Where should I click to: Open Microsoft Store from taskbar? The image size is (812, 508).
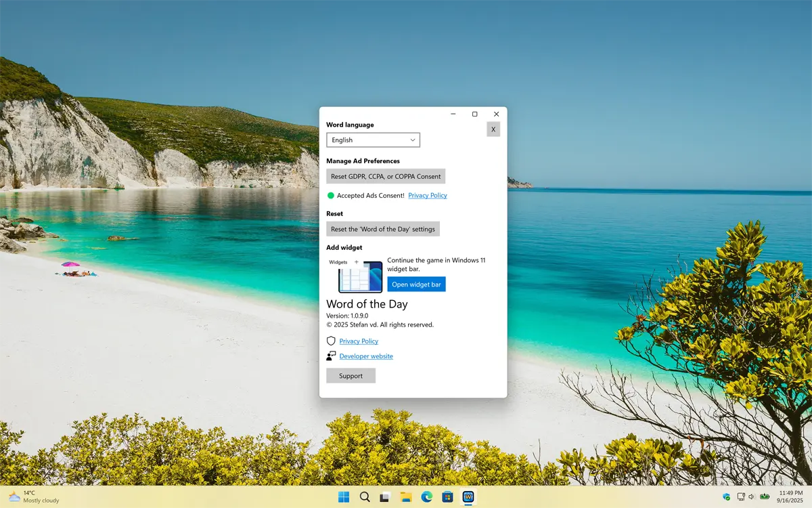447,497
